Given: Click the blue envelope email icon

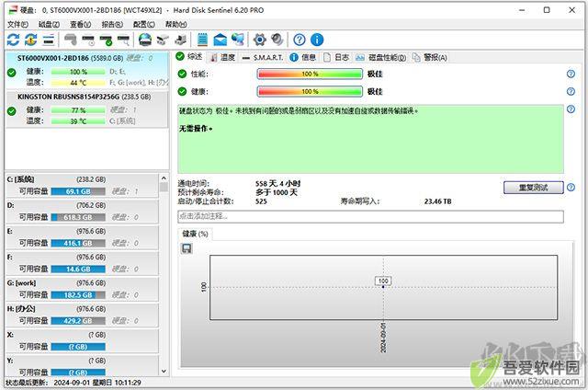Looking at the screenshot, I should click(x=220, y=40).
